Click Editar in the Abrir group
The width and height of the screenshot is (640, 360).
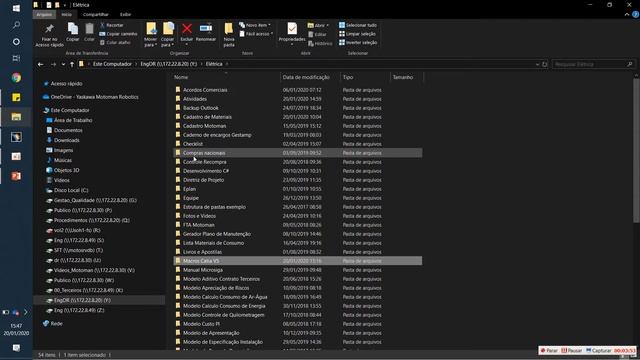tap(317, 35)
